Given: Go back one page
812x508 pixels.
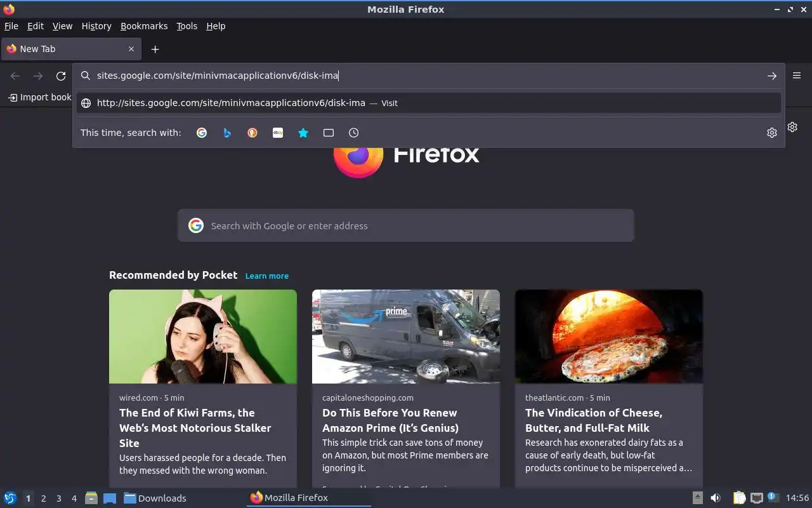Looking at the screenshot, I should click(15, 76).
